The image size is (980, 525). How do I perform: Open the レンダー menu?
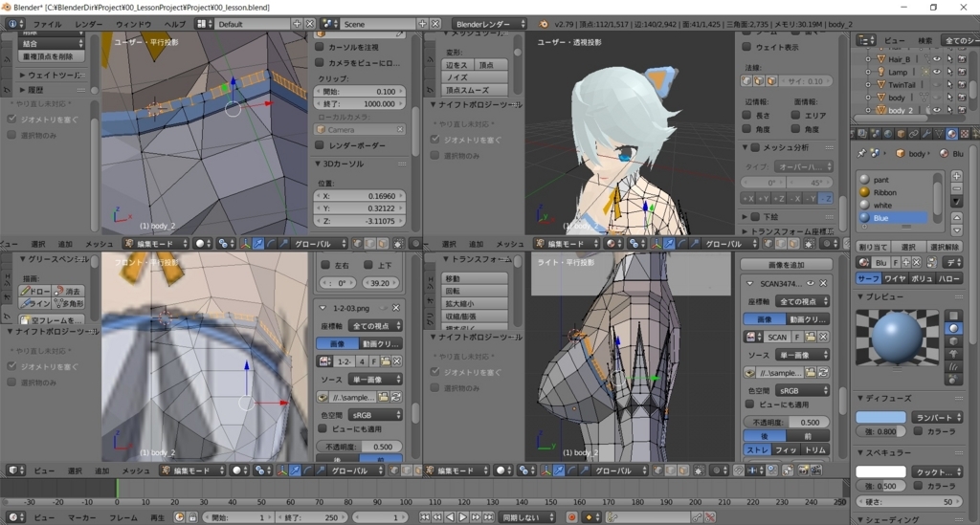89,24
